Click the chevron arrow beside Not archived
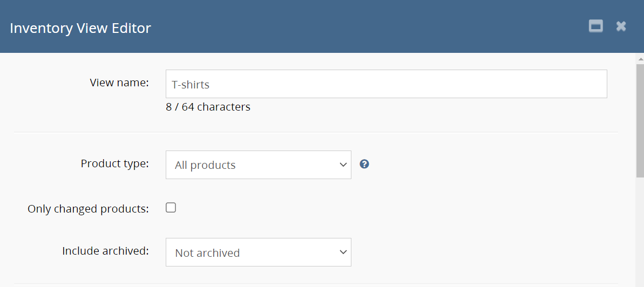 tap(343, 252)
